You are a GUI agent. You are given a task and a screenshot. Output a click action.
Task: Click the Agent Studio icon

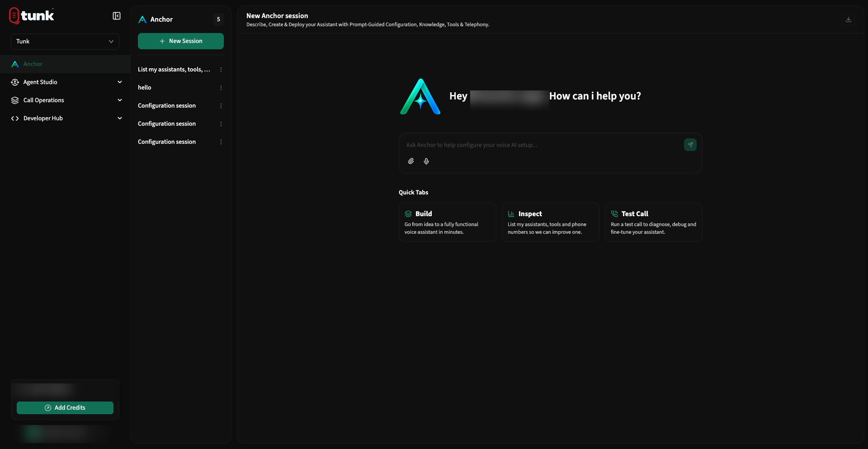point(15,82)
